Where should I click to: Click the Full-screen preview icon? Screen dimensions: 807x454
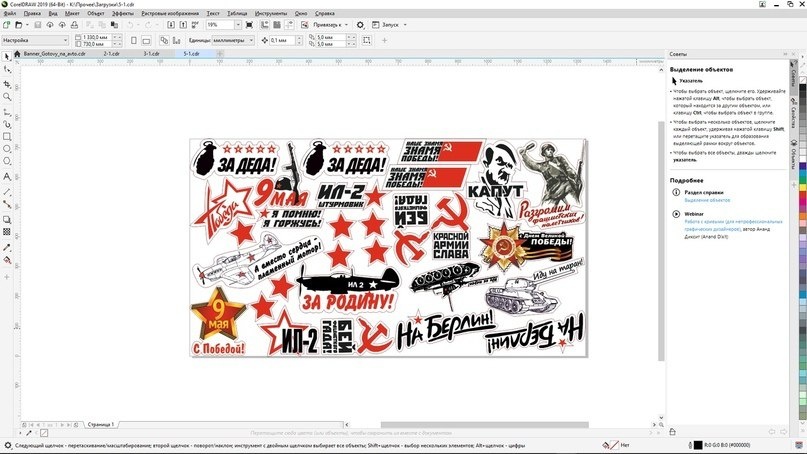250,25
